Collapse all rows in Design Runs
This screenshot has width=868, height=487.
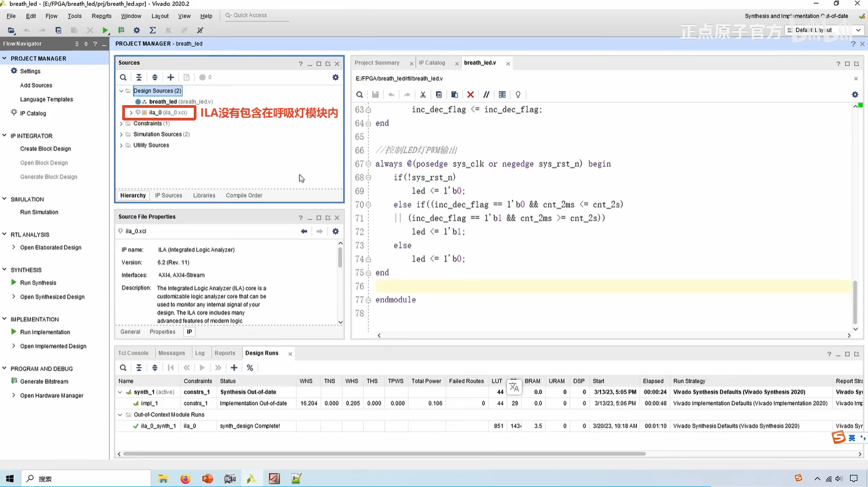[x=139, y=368]
